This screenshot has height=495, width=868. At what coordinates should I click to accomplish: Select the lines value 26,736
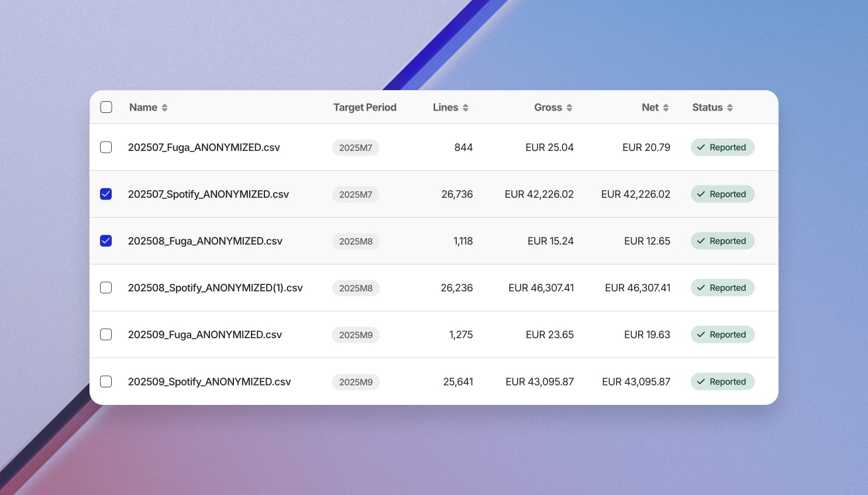point(457,194)
